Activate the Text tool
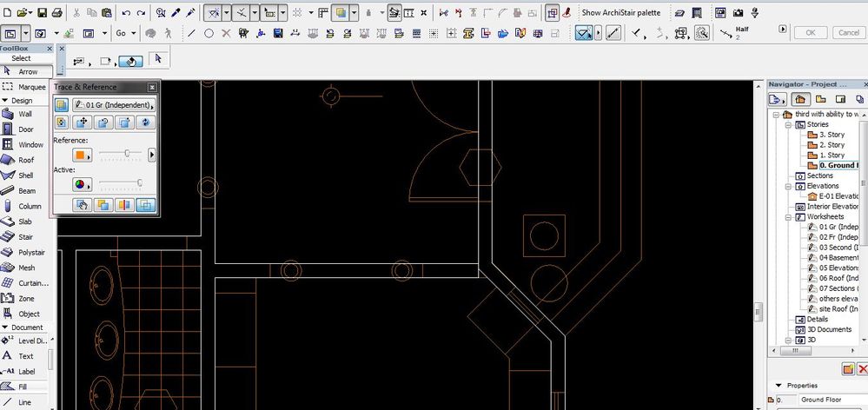Screen dimensions: 868x410 pos(25,356)
